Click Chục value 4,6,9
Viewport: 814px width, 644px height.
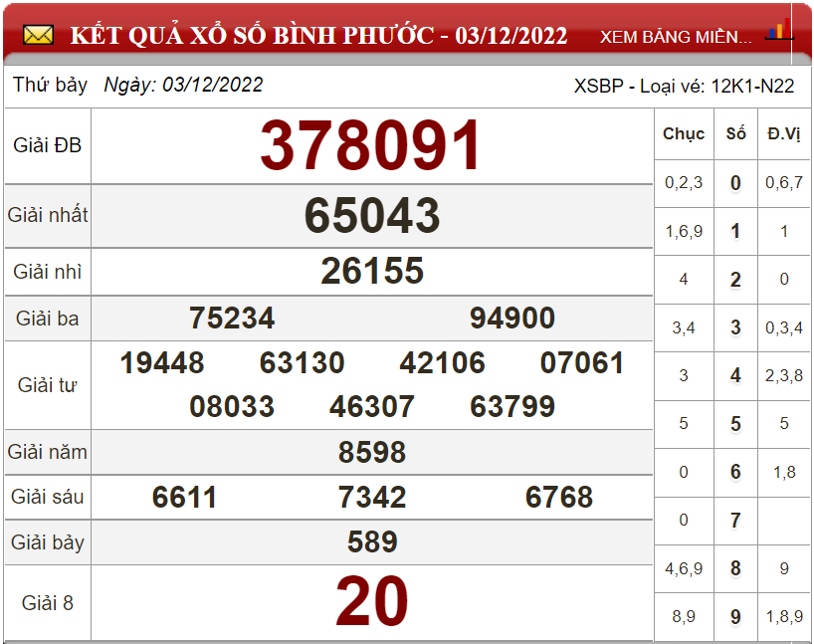[684, 568]
